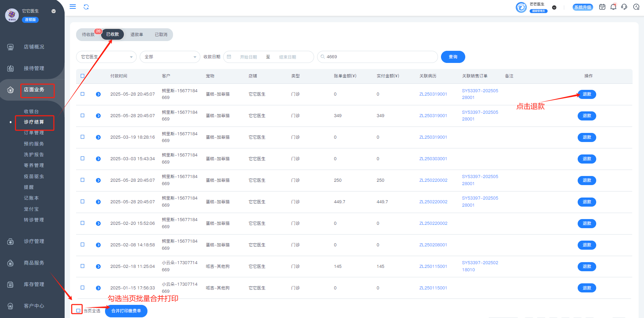Click the 开始日期 start date field

(248, 57)
